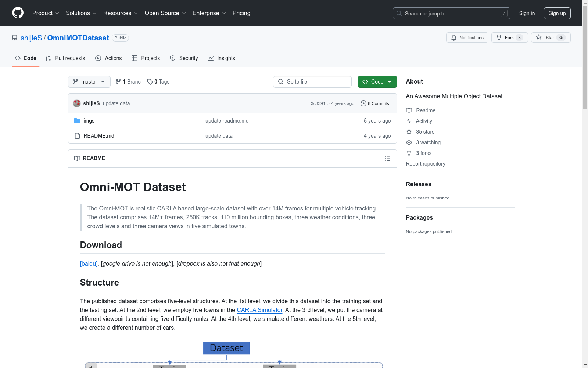Click the repository icon beside shijieS
The height and width of the screenshot is (368, 588).
pos(15,38)
